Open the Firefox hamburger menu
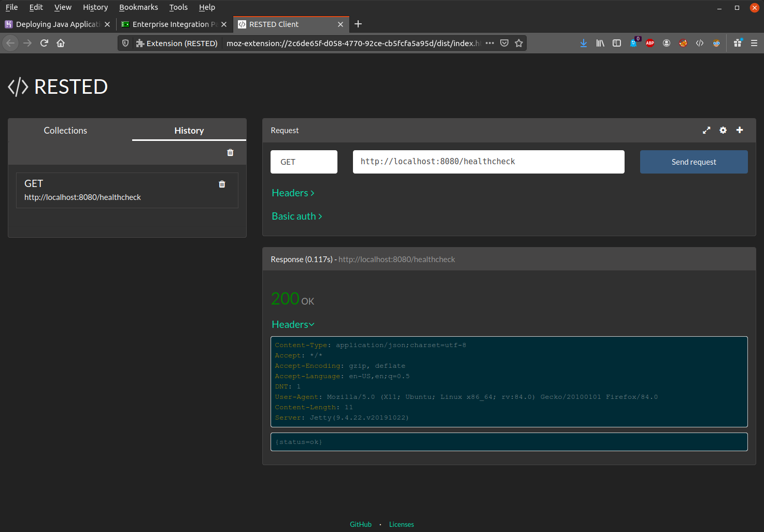764x532 pixels. click(x=754, y=43)
